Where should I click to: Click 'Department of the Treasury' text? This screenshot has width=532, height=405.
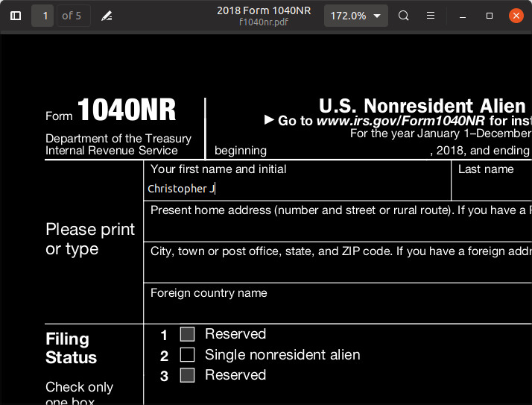pyautogui.click(x=118, y=139)
